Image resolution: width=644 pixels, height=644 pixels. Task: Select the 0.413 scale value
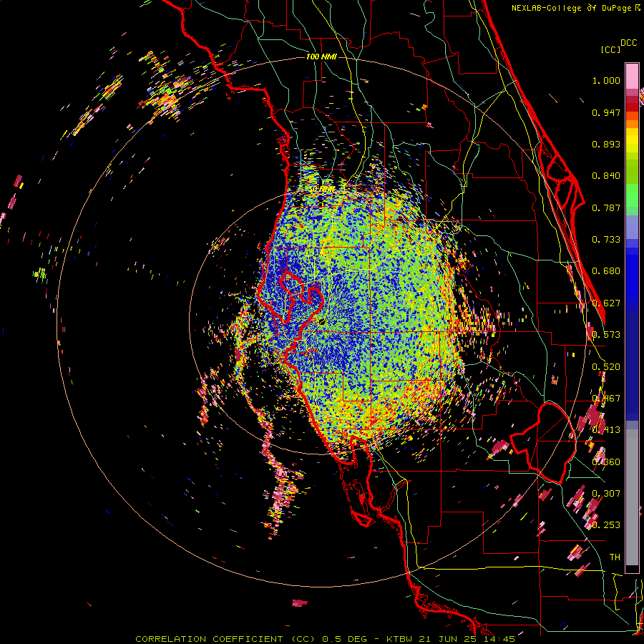point(606,430)
